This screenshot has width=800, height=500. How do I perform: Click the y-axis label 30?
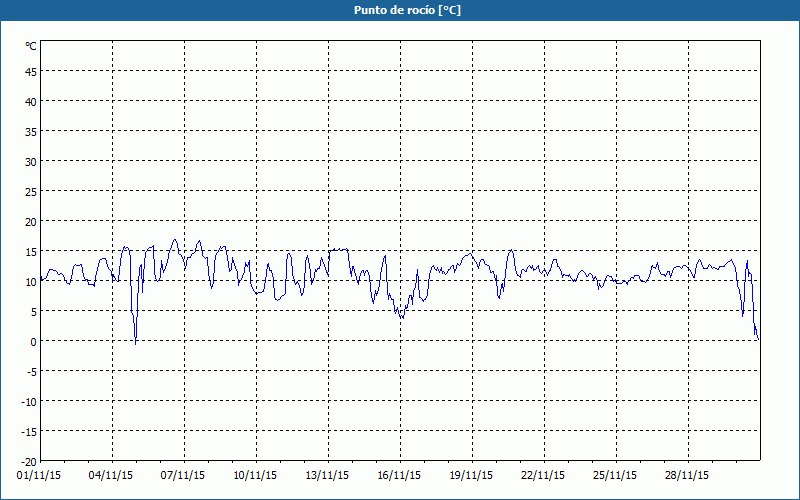pyautogui.click(x=31, y=162)
